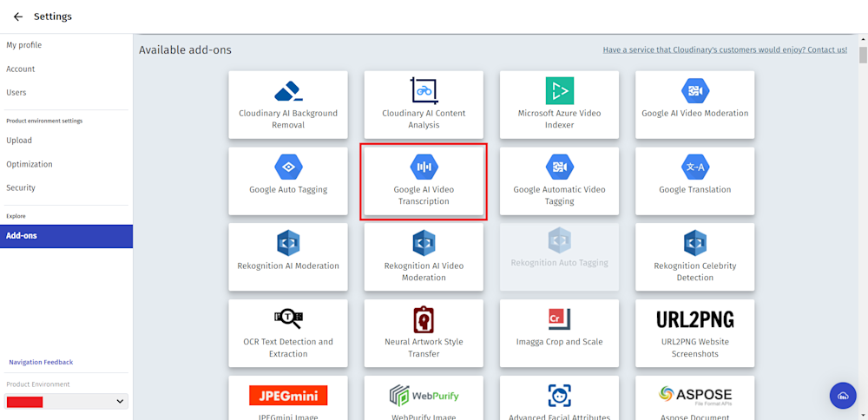
Task: Click the Google Translation card label
Action: point(694,189)
